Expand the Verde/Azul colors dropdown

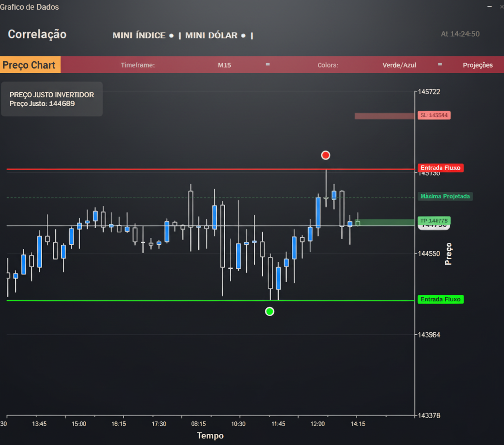tap(399, 65)
